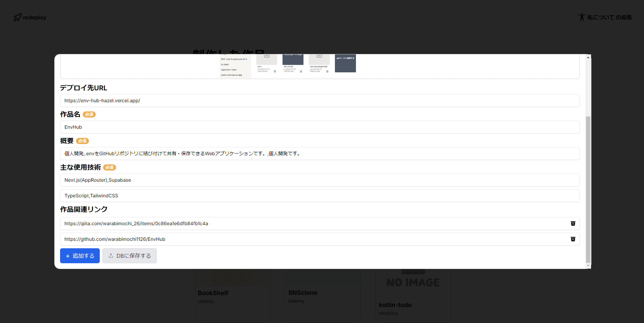The image size is (644, 323).
Task: Save with the DBに保存する button
Action: (x=130, y=256)
